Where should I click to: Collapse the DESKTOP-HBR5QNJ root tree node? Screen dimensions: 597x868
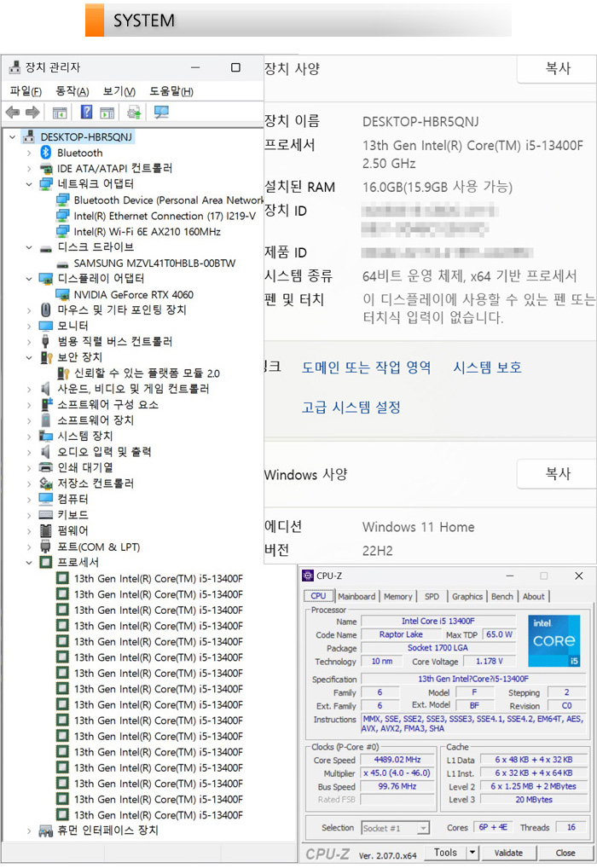pyautogui.click(x=12, y=136)
